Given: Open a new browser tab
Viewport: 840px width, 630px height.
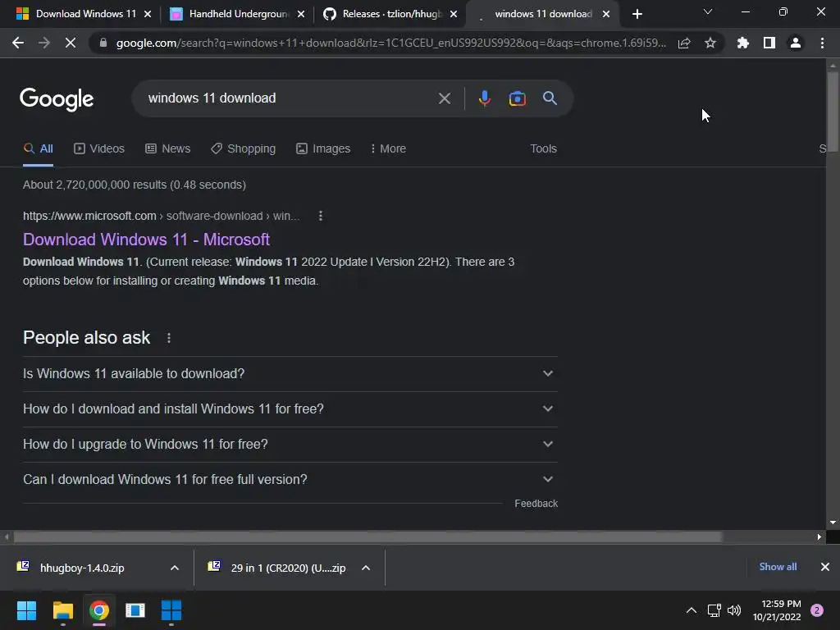Looking at the screenshot, I should click(637, 14).
